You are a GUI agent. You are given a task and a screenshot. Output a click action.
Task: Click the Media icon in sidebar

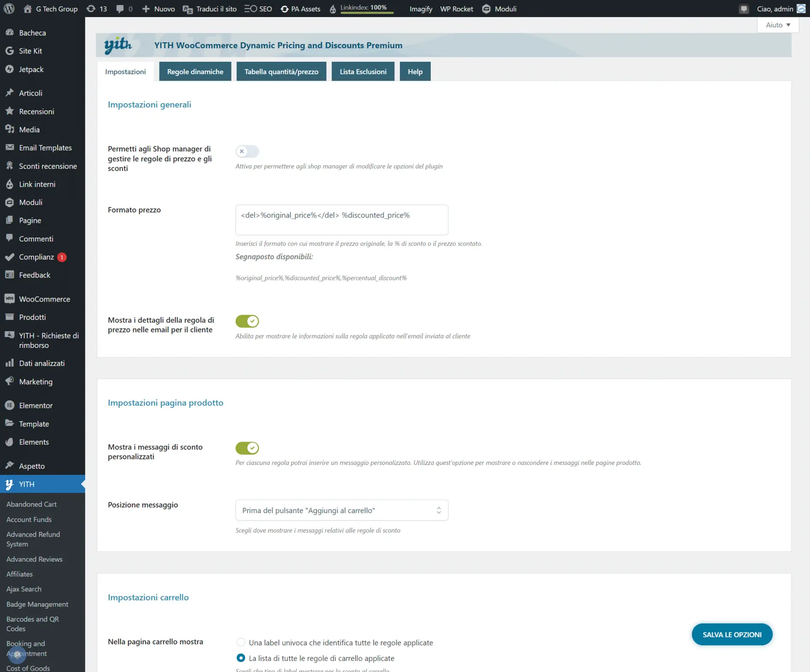coord(10,129)
